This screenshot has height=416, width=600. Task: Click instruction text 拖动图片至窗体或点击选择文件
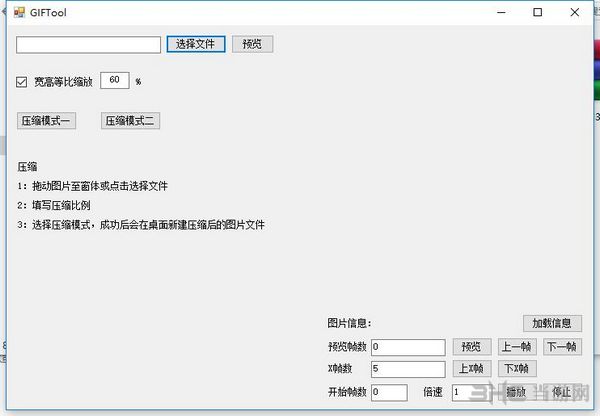[x=100, y=186]
